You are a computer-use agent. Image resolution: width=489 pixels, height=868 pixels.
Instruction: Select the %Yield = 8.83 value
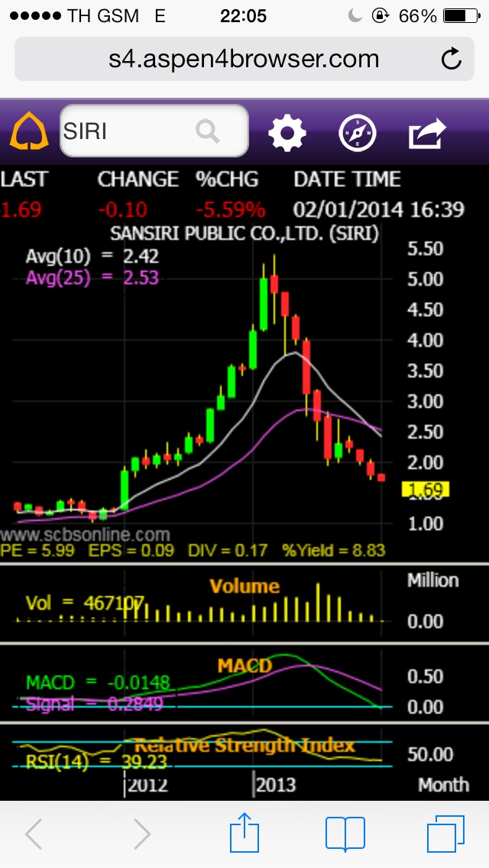click(333, 550)
